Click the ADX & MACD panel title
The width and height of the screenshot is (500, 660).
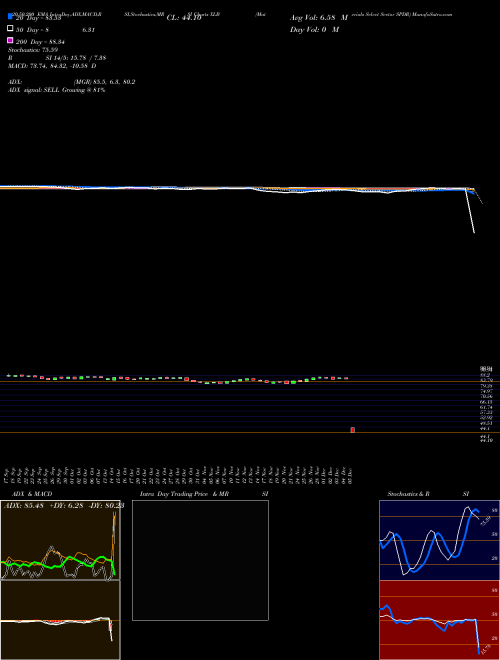tap(32, 494)
